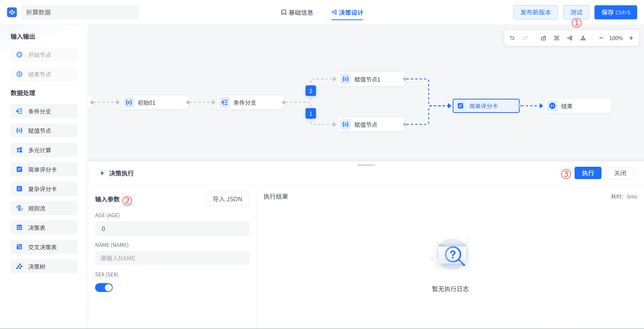The height and width of the screenshot is (329, 644).
Task: Click the 执行 button
Action: click(x=588, y=173)
